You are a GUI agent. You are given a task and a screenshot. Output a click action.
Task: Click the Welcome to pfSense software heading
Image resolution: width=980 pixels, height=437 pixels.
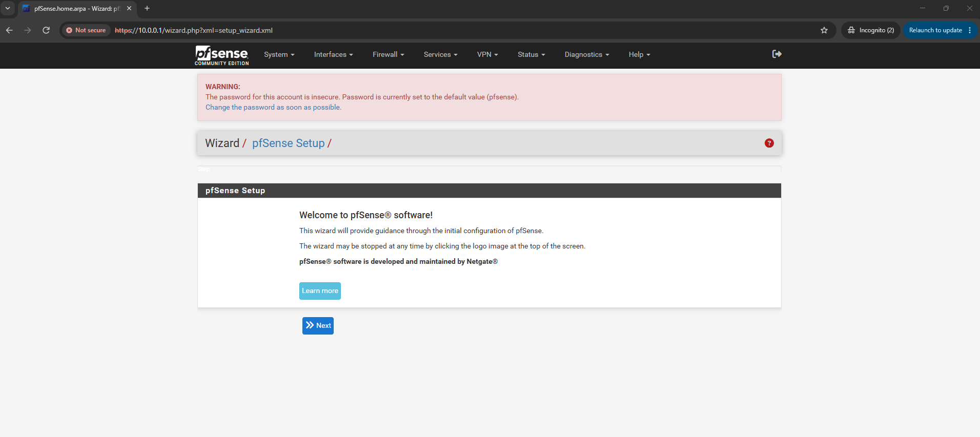coord(366,215)
